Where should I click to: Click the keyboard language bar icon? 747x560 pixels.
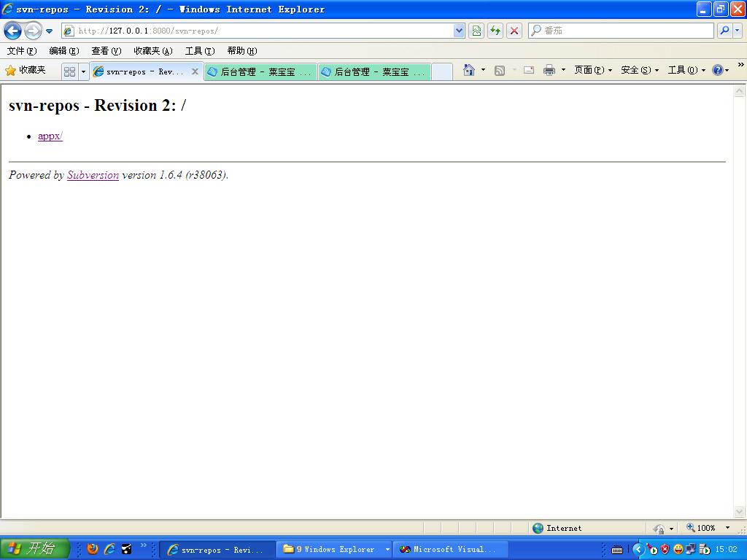[617, 550]
